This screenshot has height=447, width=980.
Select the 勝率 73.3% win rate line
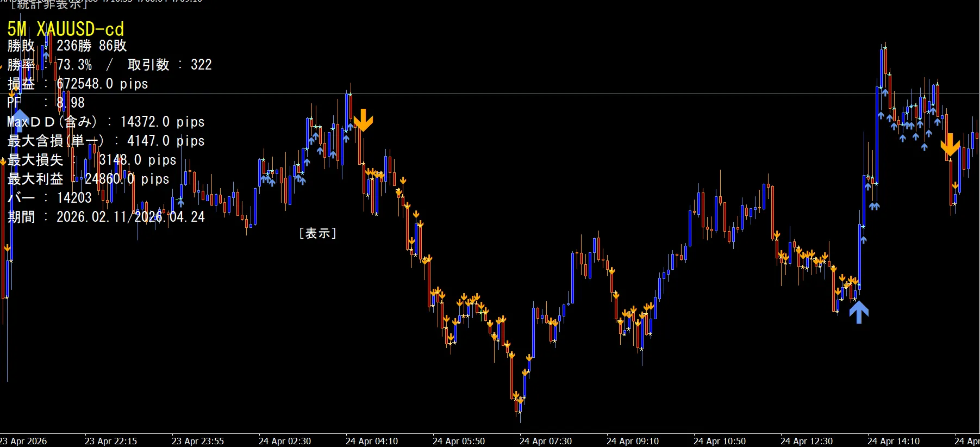109,65
